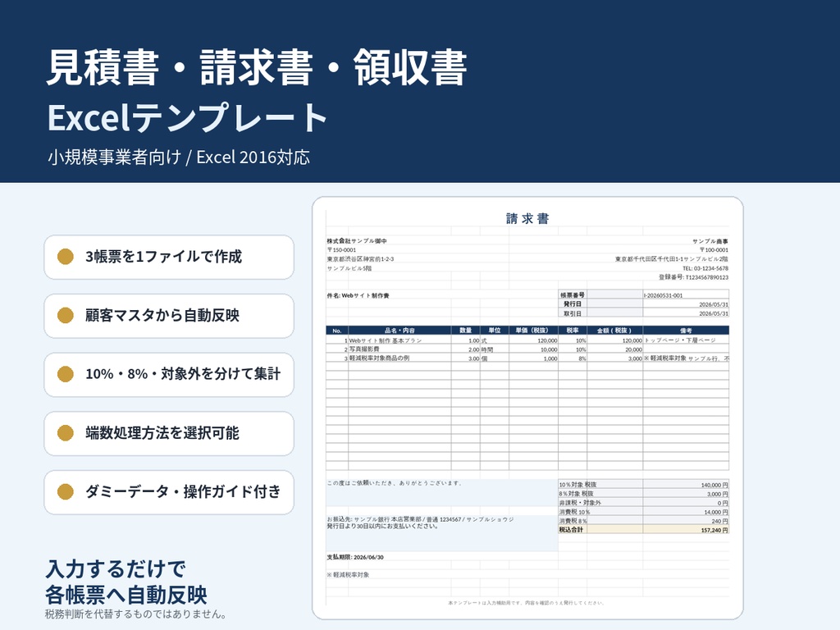Click the 品名・内容 column header
840x630 pixels.
point(399,331)
